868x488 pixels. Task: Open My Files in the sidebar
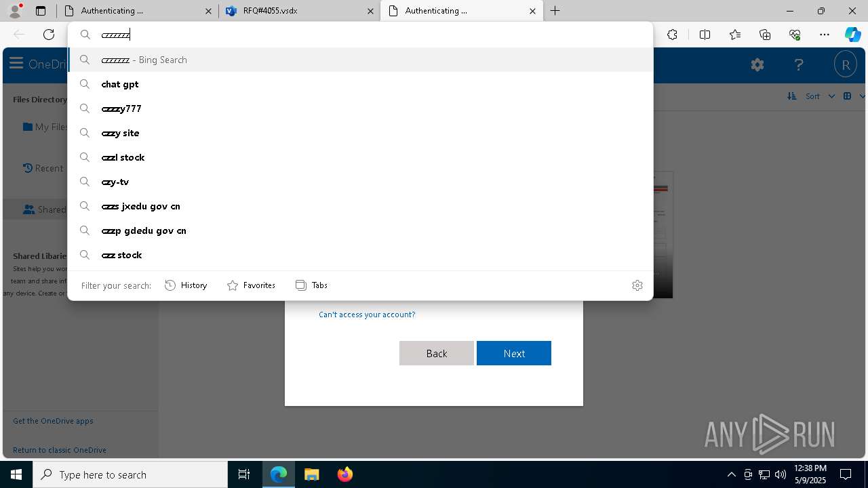45,127
